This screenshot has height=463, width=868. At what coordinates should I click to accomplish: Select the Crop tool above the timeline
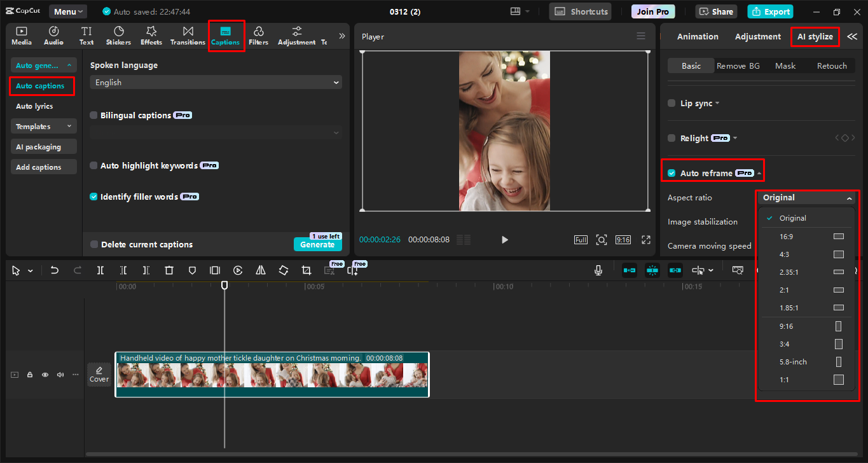[x=306, y=270]
